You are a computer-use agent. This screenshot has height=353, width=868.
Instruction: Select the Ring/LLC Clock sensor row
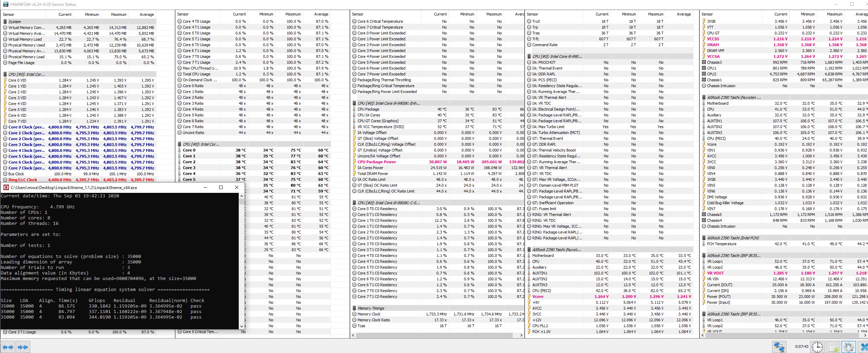(79, 180)
